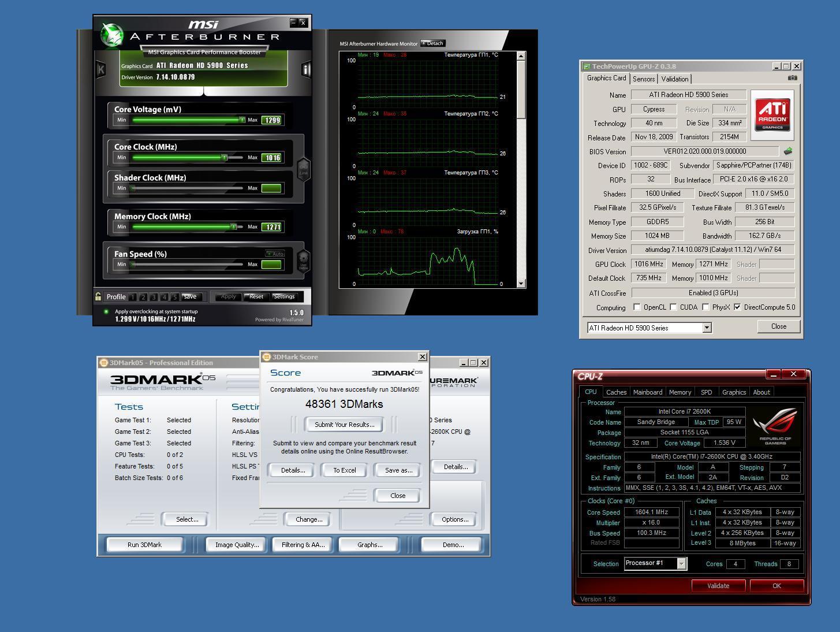The height and width of the screenshot is (632, 840).
Task: Click the Core Clock slider handle
Action: pyautogui.click(x=224, y=158)
